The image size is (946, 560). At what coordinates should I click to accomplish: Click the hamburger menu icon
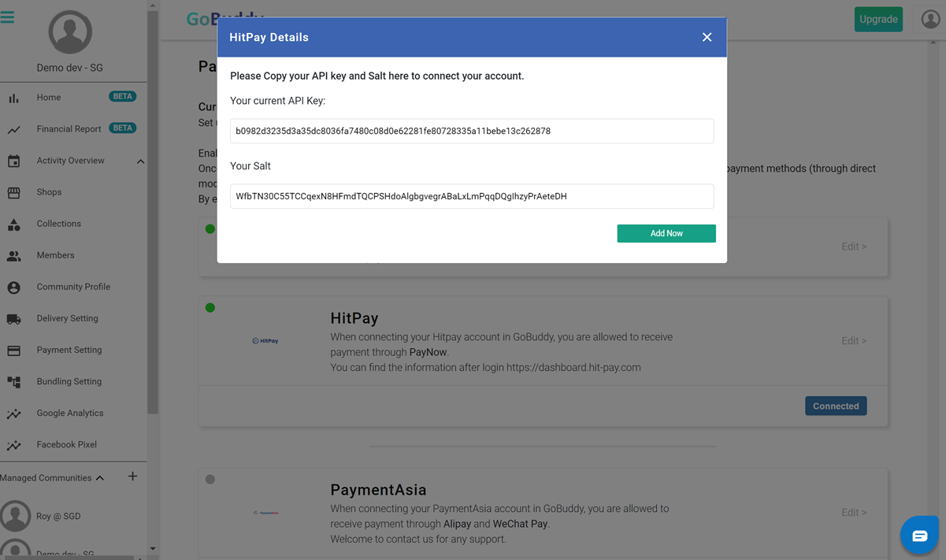click(x=7, y=17)
